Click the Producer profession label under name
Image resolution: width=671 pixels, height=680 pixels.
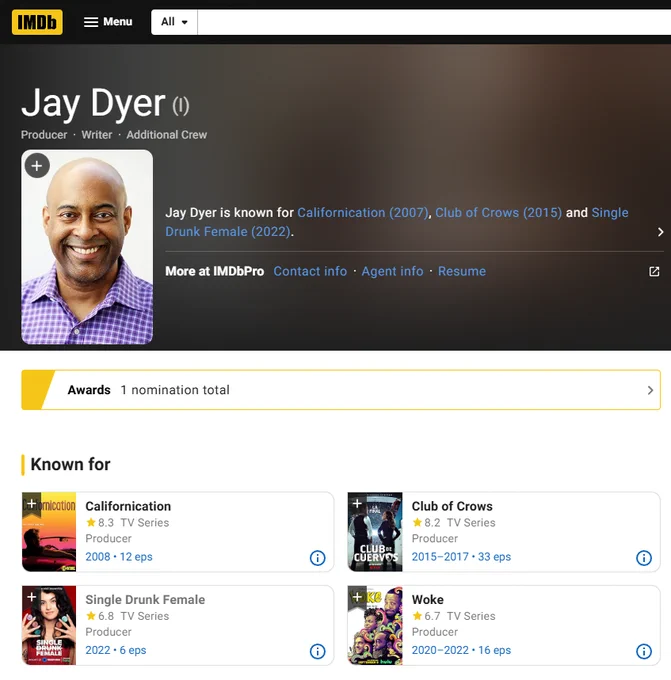pyautogui.click(x=44, y=135)
